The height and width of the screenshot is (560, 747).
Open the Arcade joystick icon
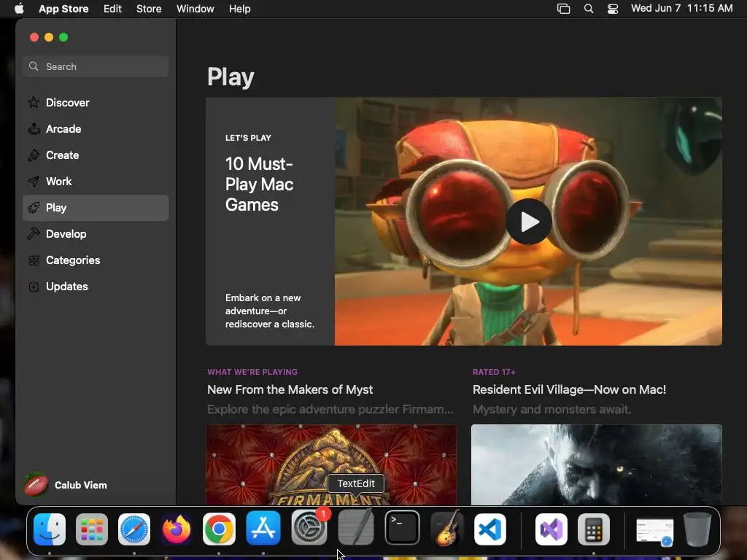(x=34, y=129)
